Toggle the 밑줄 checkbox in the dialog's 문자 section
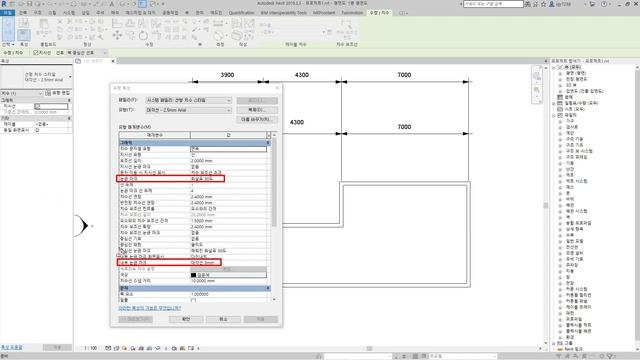 pyautogui.click(x=193, y=300)
